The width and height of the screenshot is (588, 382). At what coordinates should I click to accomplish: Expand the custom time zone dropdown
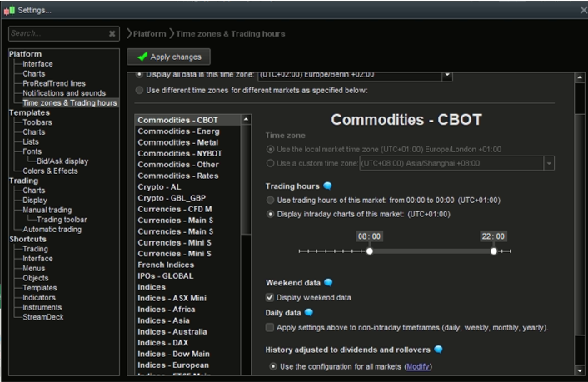549,164
